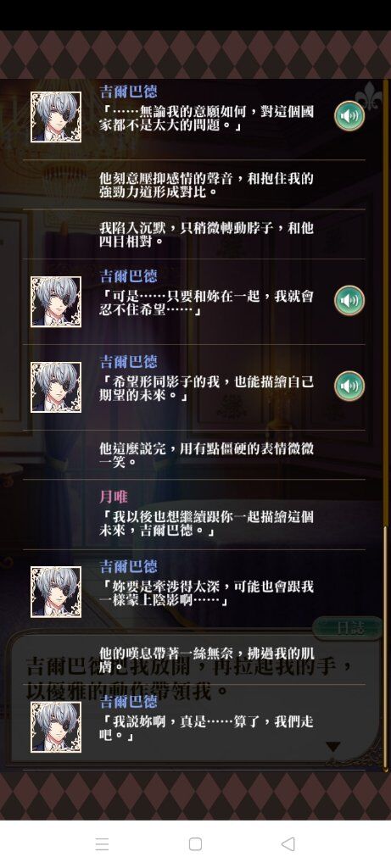
Task: Play voice for the 可是……只要和妳在一起 line
Action: pyautogui.click(x=349, y=301)
